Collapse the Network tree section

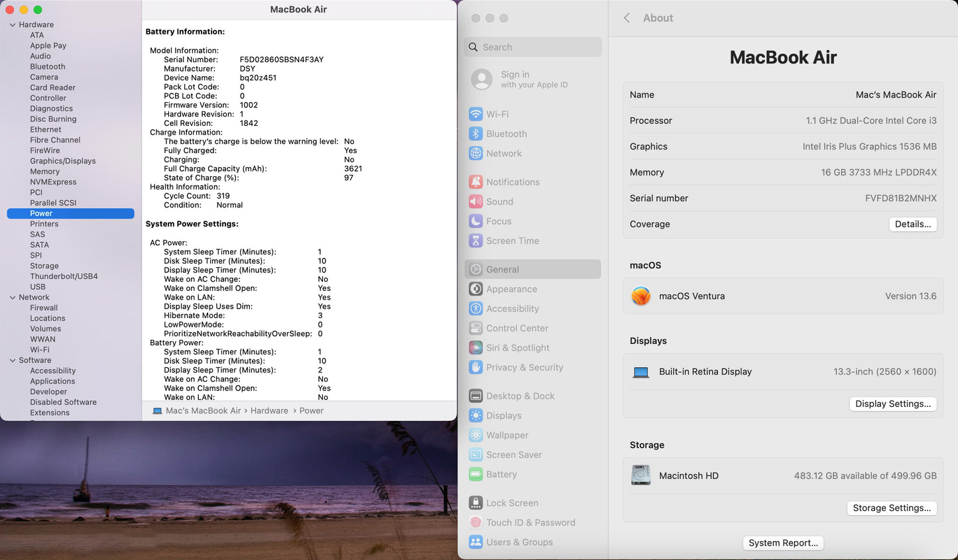[x=13, y=298]
